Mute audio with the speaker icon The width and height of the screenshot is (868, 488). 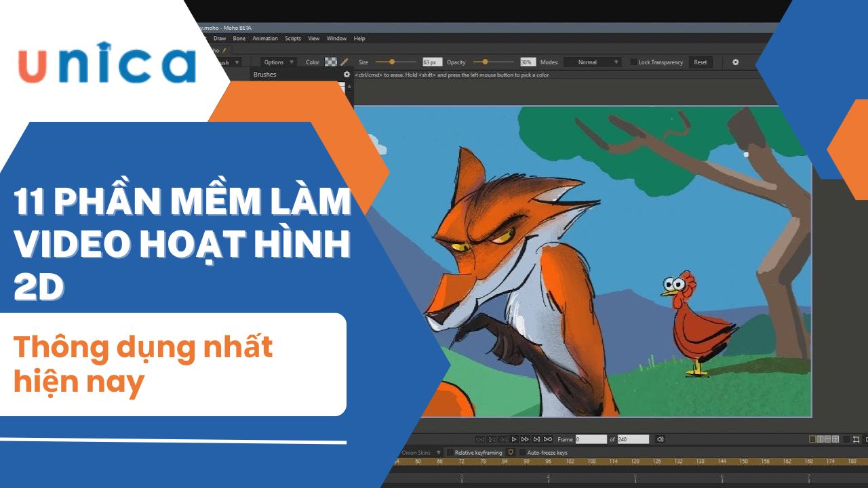660,439
